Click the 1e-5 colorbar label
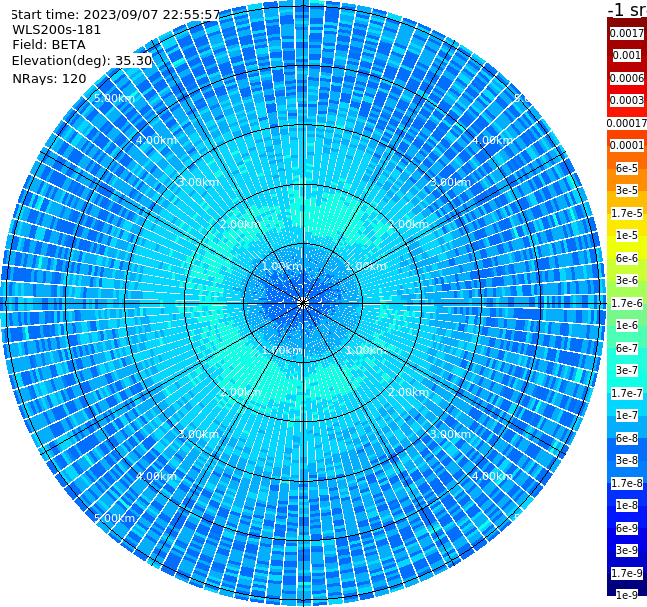Viewport: 647px width, 607px height. coord(627,235)
